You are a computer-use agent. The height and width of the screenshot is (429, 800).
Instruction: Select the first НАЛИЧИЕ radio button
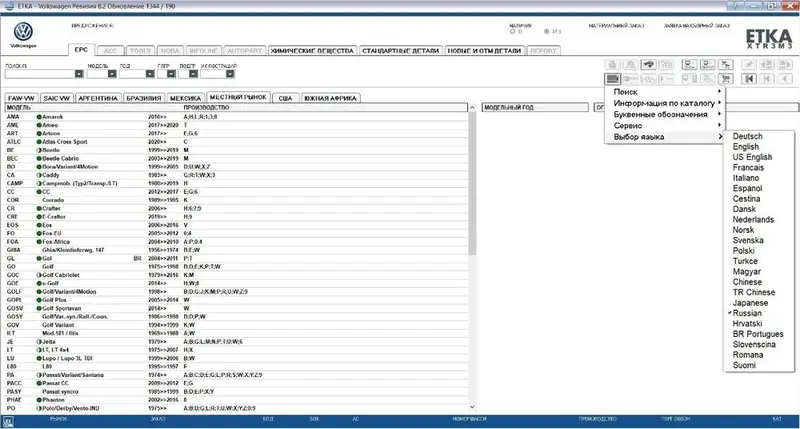(x=512, y=32)
